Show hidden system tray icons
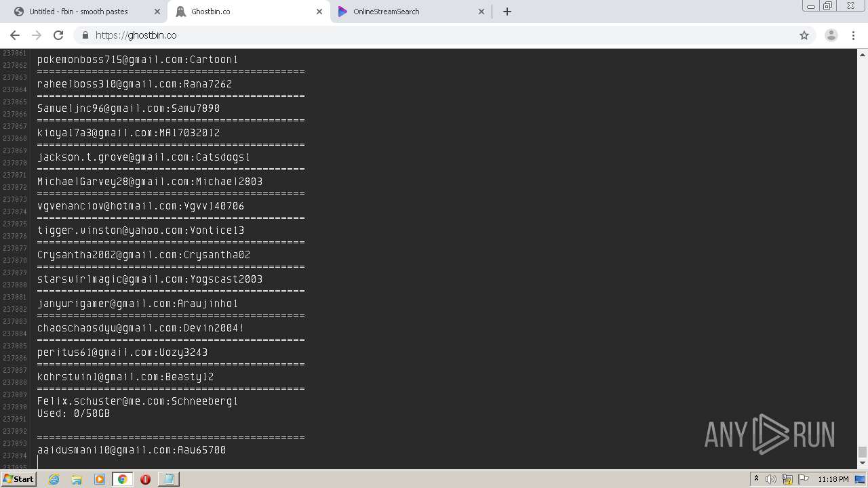The height and width of the screenshot is (488, 868). point(756,479)
